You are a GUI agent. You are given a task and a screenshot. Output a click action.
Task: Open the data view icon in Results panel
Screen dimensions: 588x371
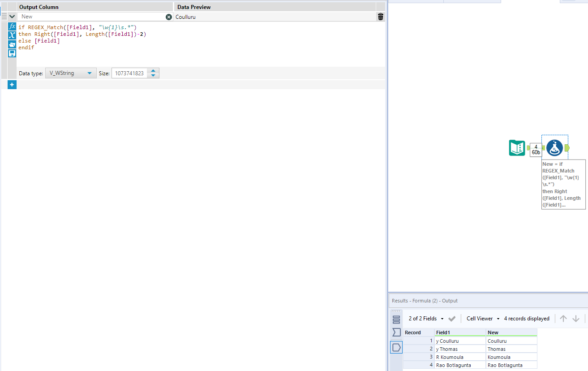(396, 347)
